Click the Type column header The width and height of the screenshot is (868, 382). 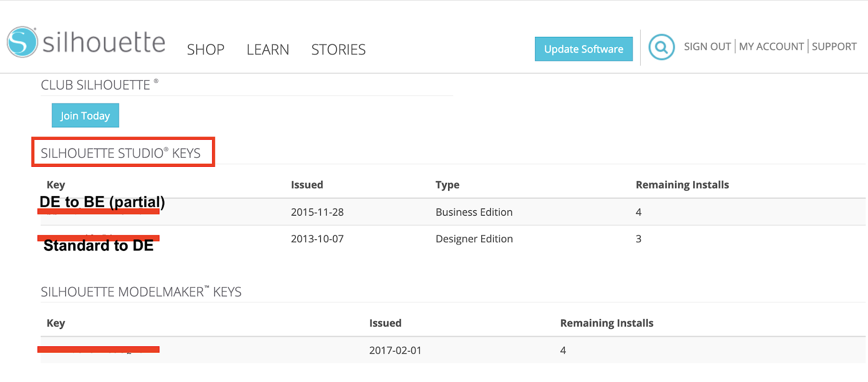click(x=448, y=185)
